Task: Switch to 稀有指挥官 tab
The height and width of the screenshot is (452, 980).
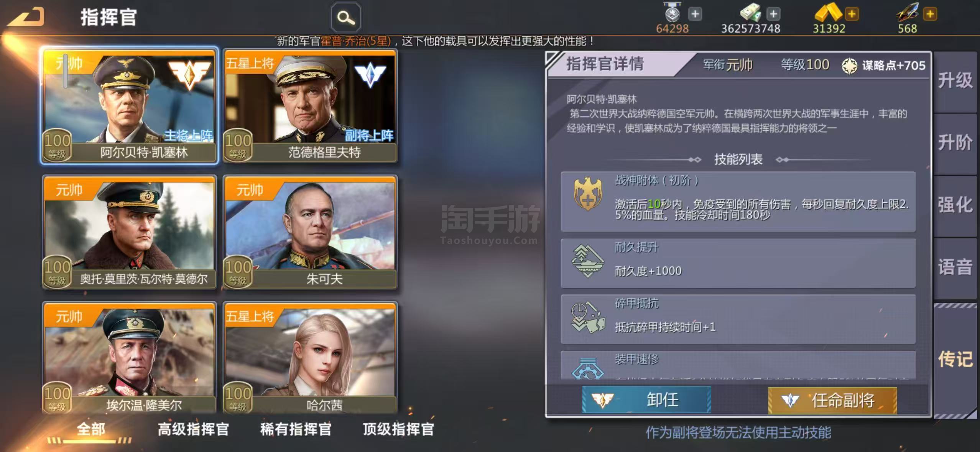Action: click(296, 429)
